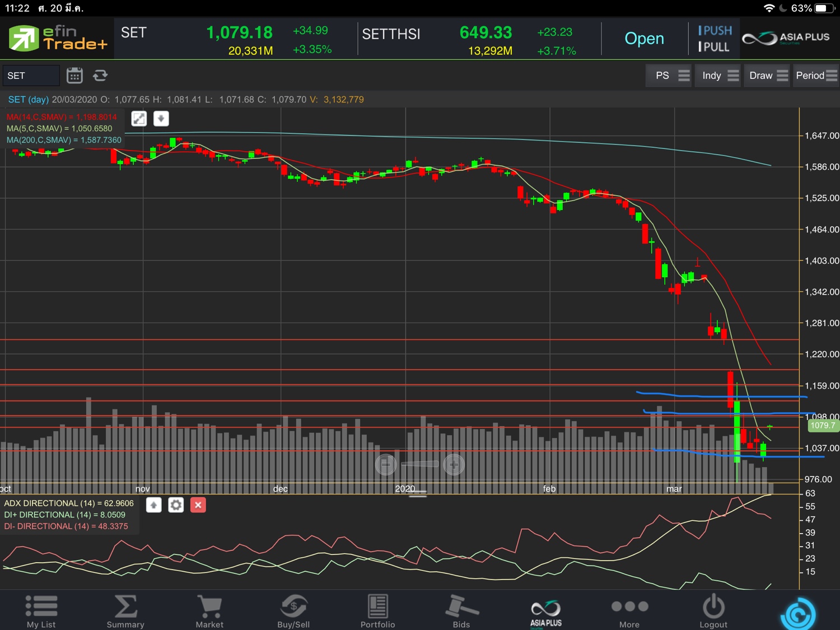Tap the 2020 year label on time axis
This screenshot has width=840, height=630.
point(405,489)
